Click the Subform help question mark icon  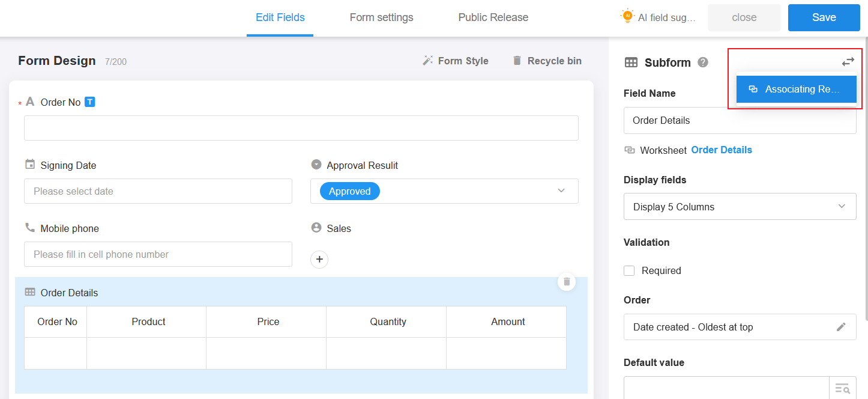[703, 62]
